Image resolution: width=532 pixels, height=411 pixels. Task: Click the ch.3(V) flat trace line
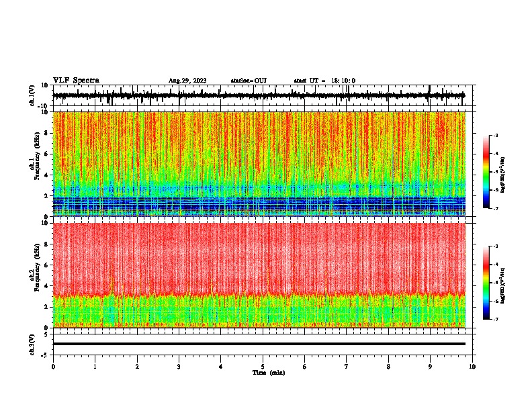259,344
